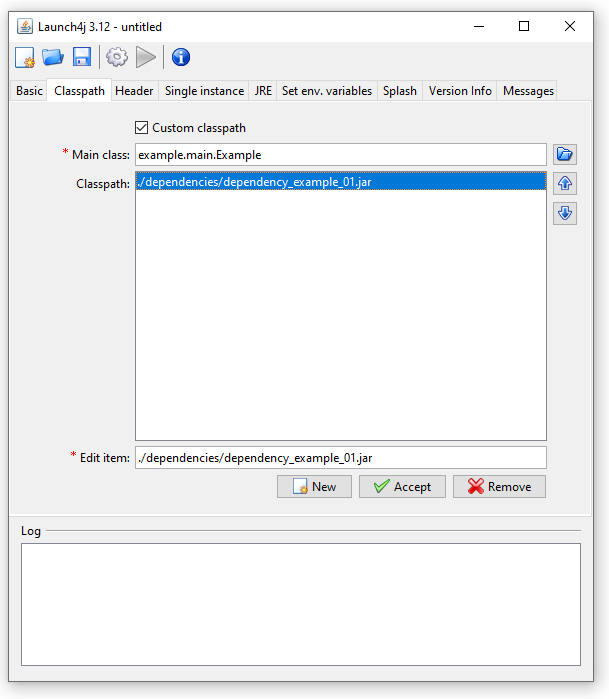This screenshot has width=609, height=699.
Task: Save configuration using the floppy disk icon
Action: [82, 58]
